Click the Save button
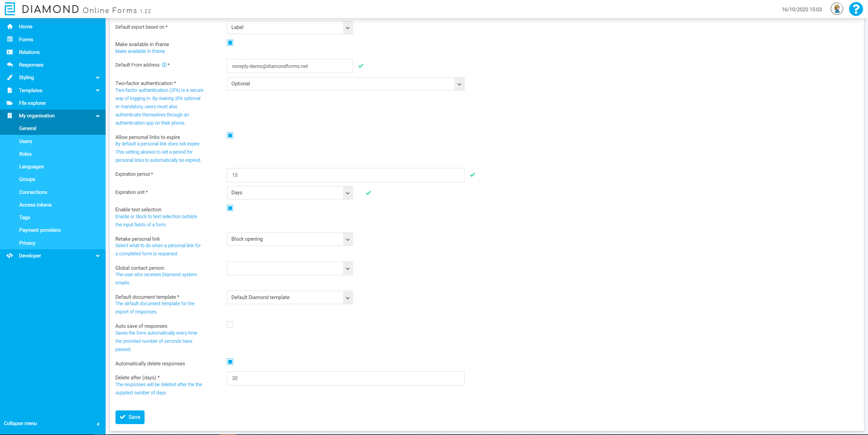Image resolution: width=868 pixels, height=435 pixels. [x=130, y=417]
